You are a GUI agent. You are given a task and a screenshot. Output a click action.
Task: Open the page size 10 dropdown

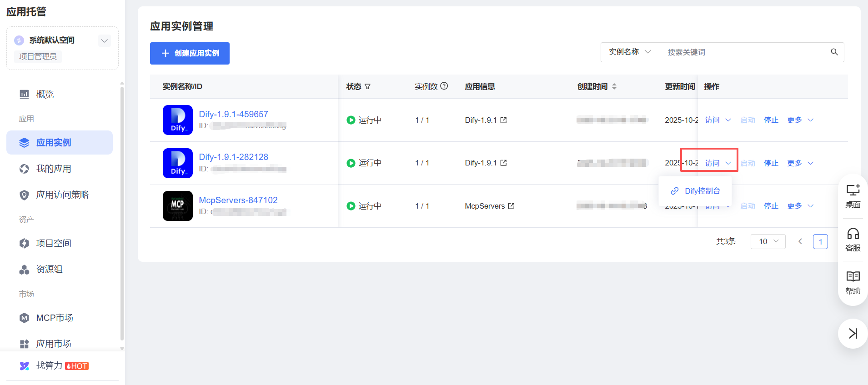point(768,241)
